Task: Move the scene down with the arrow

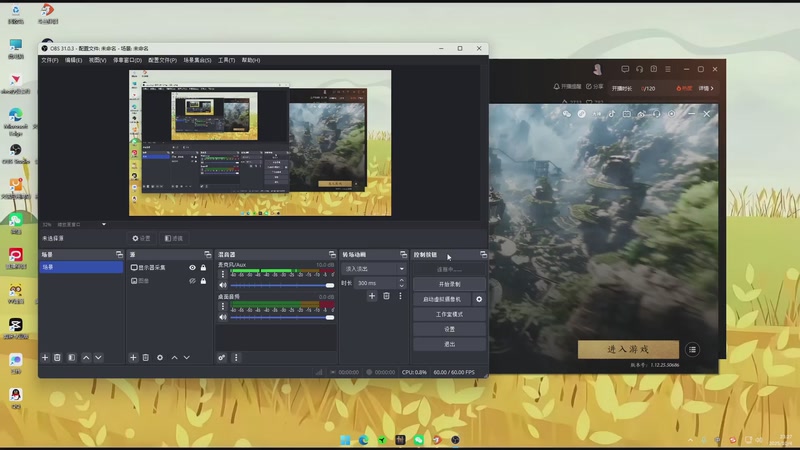Action: [x=98, y=358]
